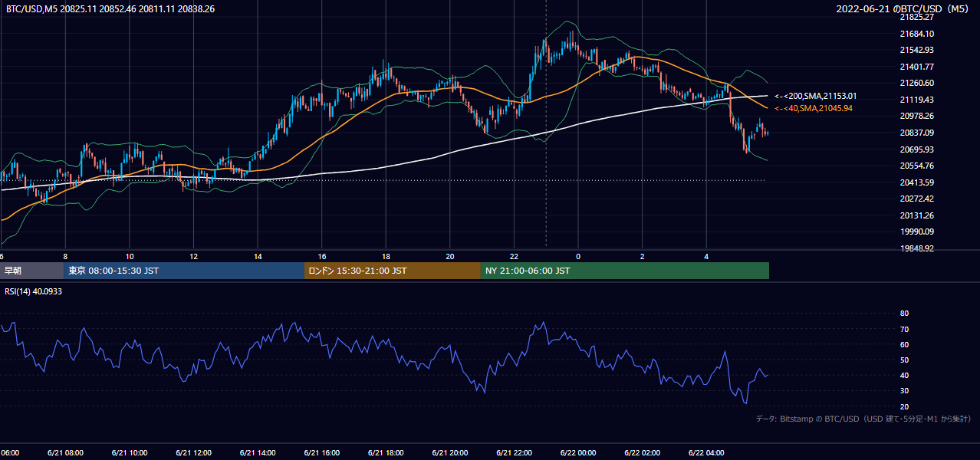Click the 200 SMA 21153.01 label

coord(815,96)
